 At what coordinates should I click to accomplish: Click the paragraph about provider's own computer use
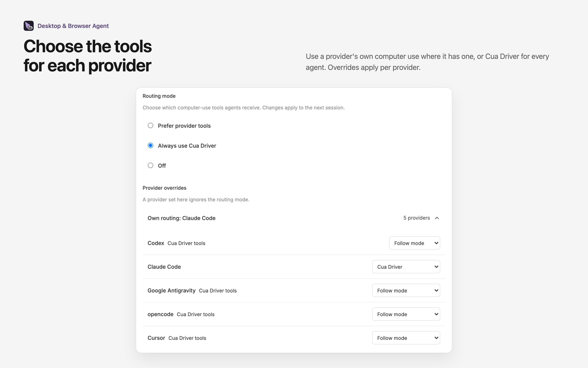[427, 62]
